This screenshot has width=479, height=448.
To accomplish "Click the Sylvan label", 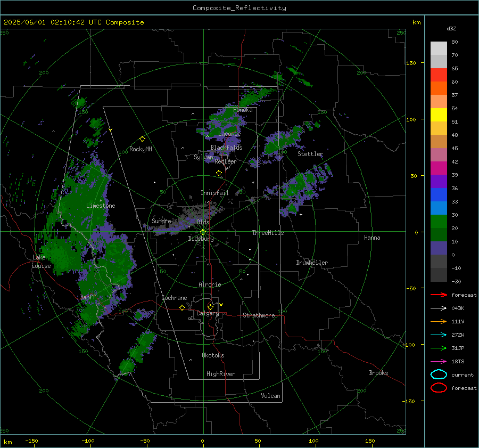I will coord(203,157).
